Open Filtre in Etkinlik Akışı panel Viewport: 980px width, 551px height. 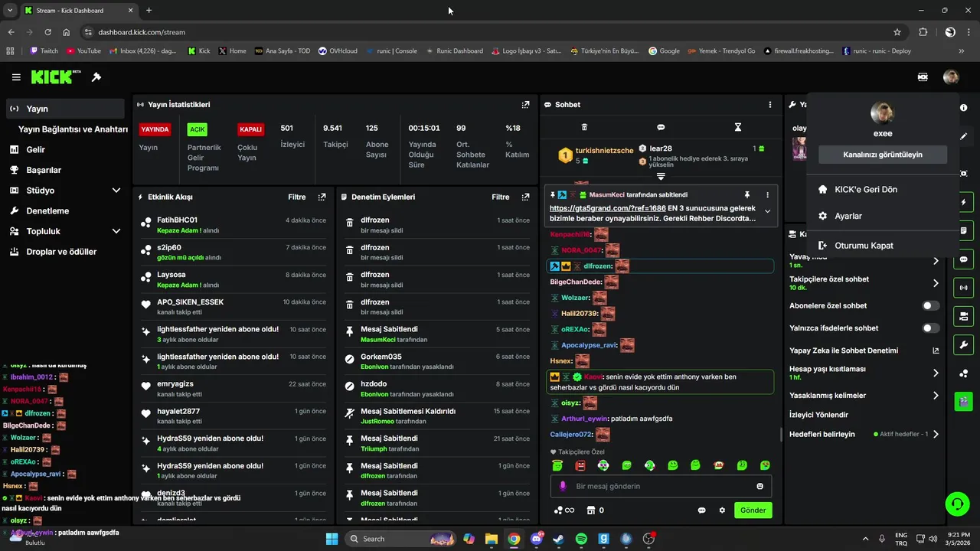(x=297, y=197)
